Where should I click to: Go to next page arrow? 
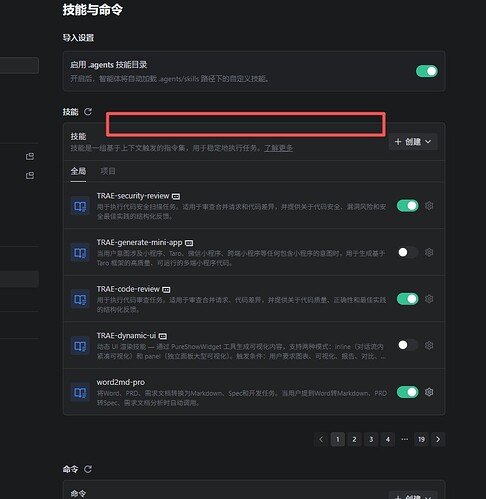pyautogui.click(x=438, y=439)
